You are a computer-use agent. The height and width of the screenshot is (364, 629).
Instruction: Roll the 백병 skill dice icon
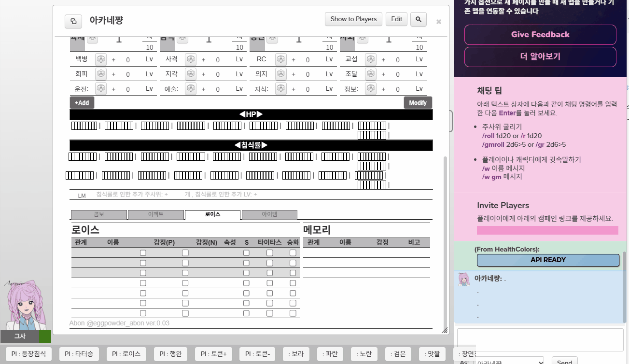point(100,59)
